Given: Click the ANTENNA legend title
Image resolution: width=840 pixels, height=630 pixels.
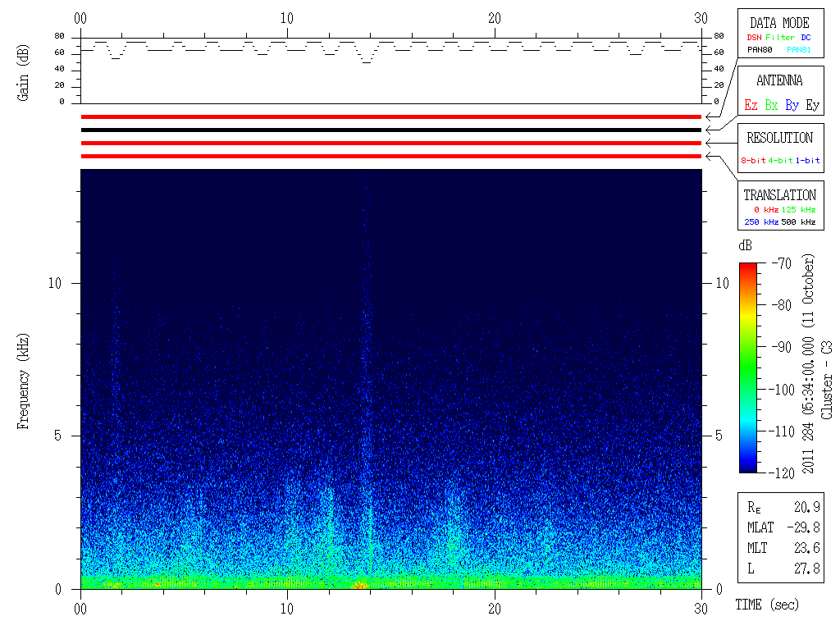Looking at the screenshot, I should tap(779, 80).
